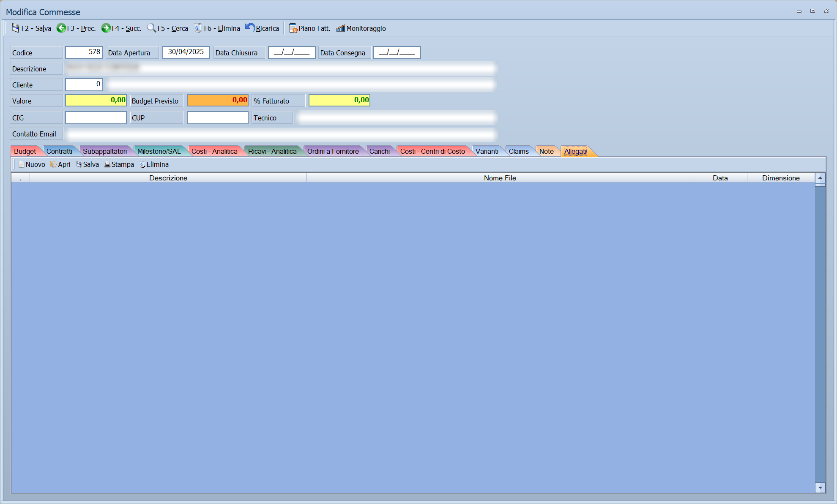Go to next record with F4 Succ. arrow
Viewport: 837px width, 504px height.
point(106,28)
